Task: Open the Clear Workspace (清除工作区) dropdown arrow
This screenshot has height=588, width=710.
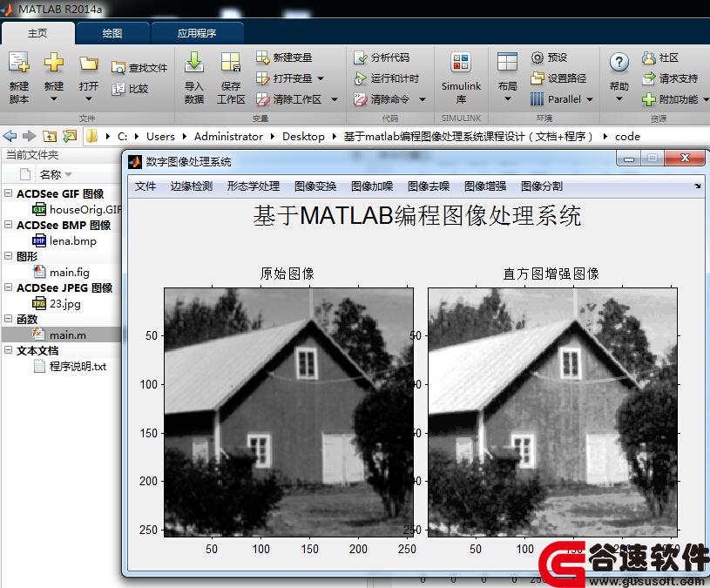Action: (x=335, y=99)
